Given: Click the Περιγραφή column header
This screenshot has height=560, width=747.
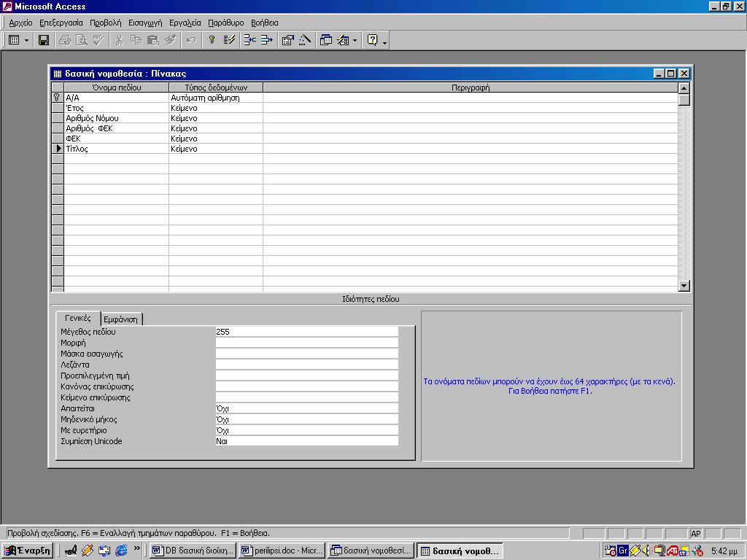Looking at the screenshot, I should click(x=471, y=87).
